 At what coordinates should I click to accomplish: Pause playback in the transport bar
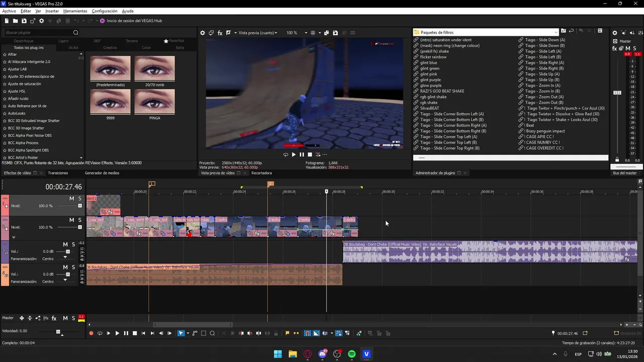[126, 333]
